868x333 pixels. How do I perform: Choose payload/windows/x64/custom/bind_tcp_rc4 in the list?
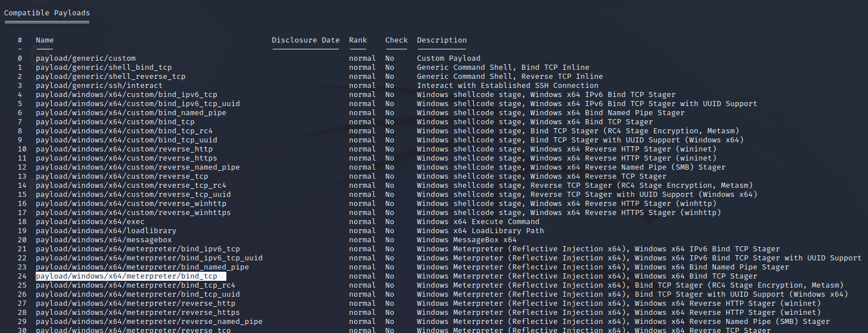(x=124, y=131)
